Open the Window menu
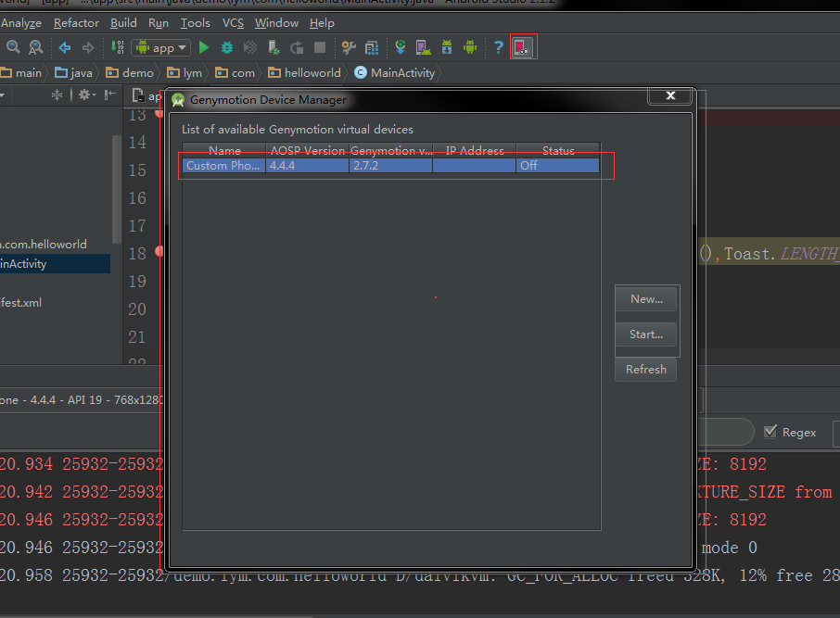840x618 pixels. (x=276, y=23)
